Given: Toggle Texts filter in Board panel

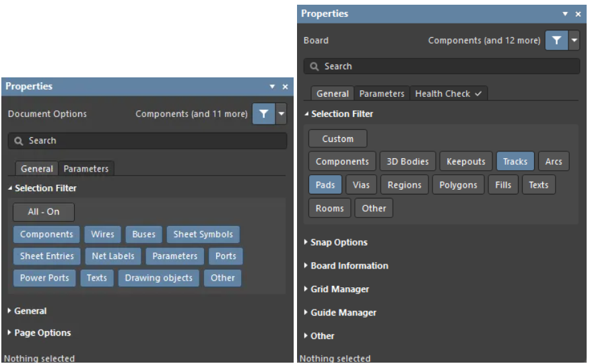Looking at the screenshot, I should click(x=539, y=185).
